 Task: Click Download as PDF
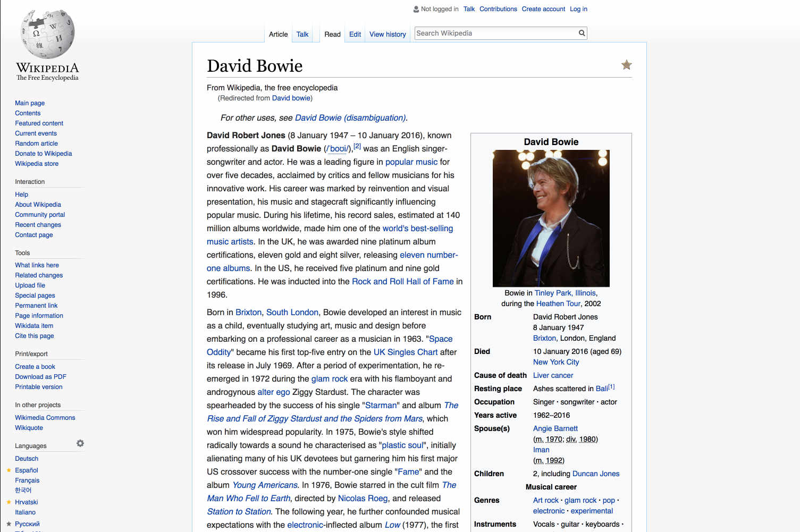pyautogui.click(x=40, y=377)
